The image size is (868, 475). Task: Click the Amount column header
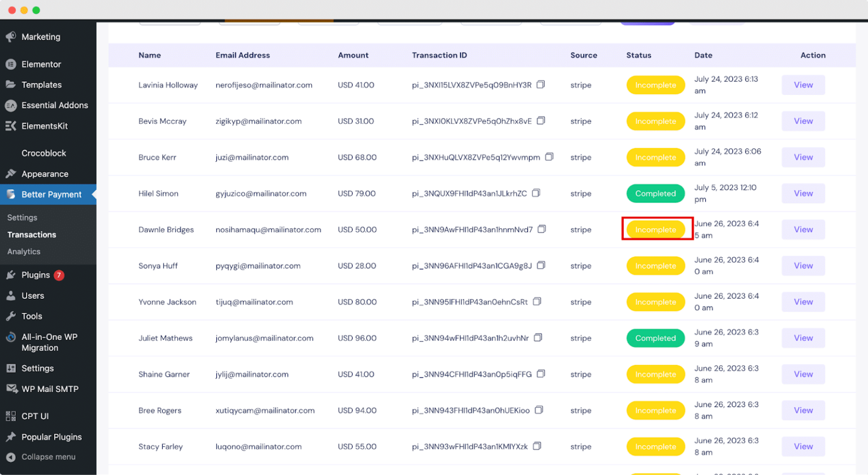353,55
